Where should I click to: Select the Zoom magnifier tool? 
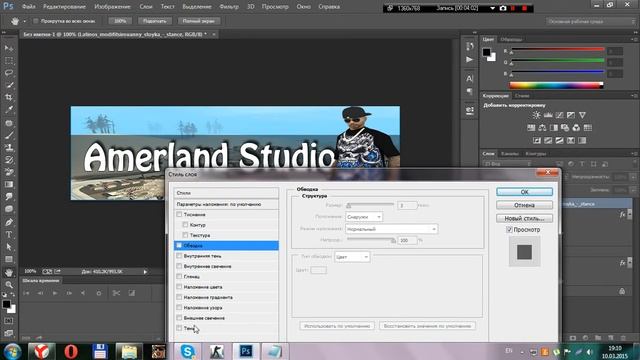click(x=9, y=284)
